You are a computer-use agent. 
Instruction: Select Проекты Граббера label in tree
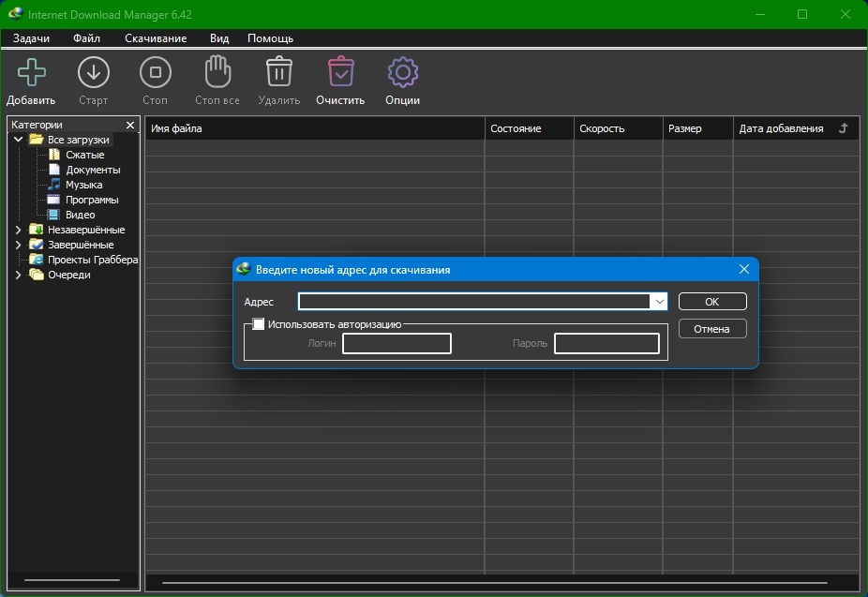coord(93,260)
